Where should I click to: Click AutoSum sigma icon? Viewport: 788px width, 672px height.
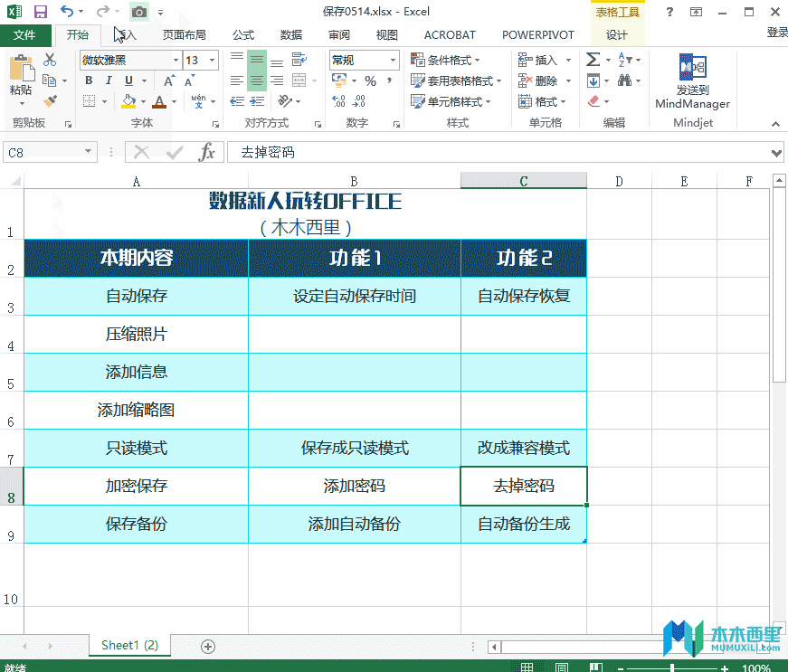[593, 60]
